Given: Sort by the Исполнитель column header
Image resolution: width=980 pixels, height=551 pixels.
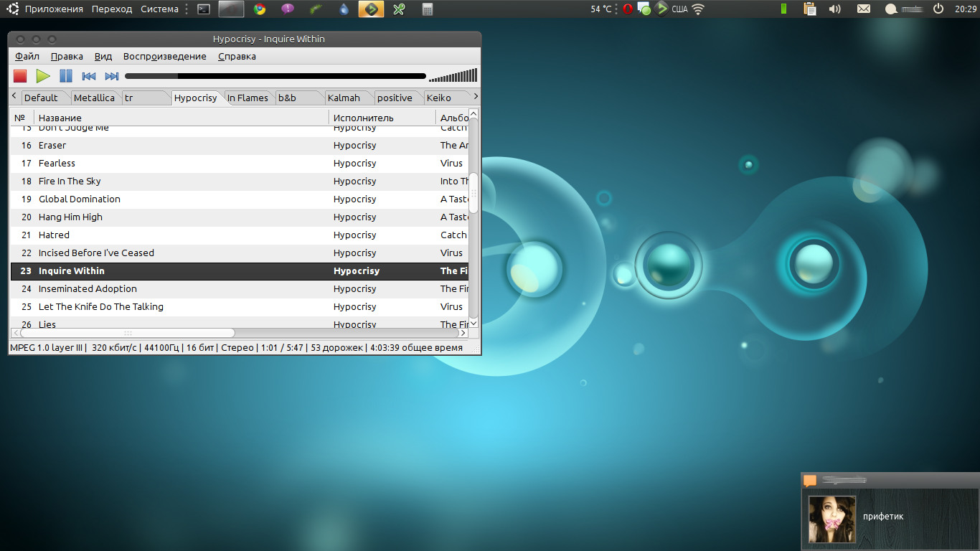Looking at the screenshot, I should tap(382, 118).
